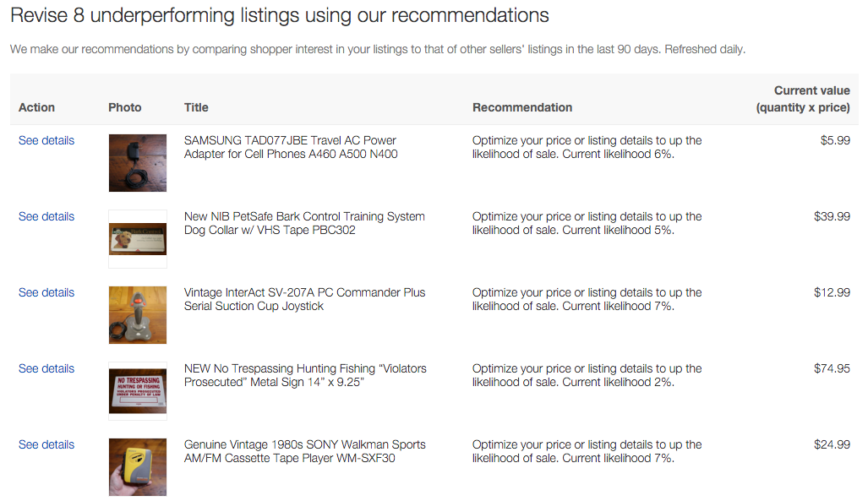Click the $74.95 current value amount
Viewport: 868px width, 501px height.
(832, 368)
